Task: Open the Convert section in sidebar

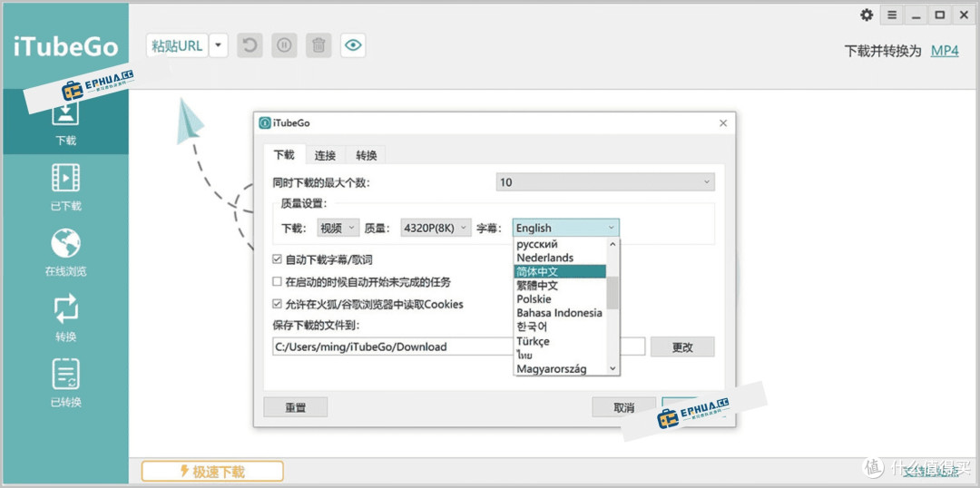Action: tap(65, 317)
